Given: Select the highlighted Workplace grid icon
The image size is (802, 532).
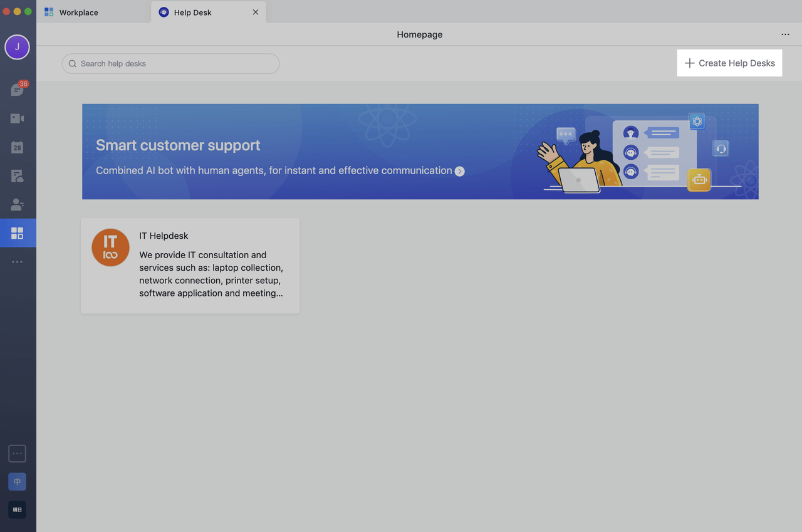Looking at the screenshot, I should [x=17, y=232].
